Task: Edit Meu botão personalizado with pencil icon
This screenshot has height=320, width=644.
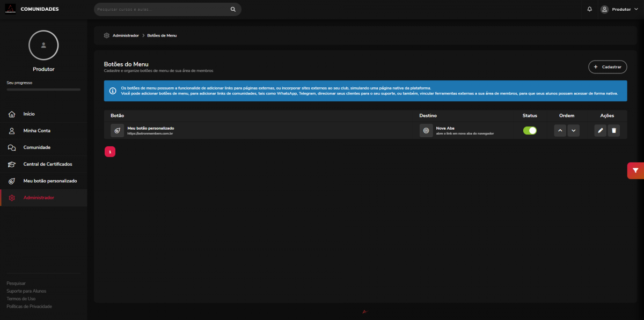Action: [x=601, y=130]
